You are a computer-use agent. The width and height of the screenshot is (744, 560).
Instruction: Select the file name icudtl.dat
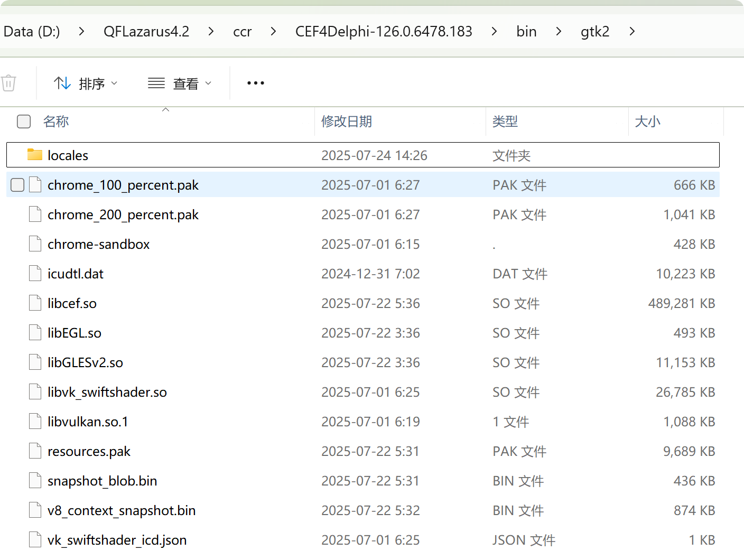pyautogui.click(x=76, y=274)
